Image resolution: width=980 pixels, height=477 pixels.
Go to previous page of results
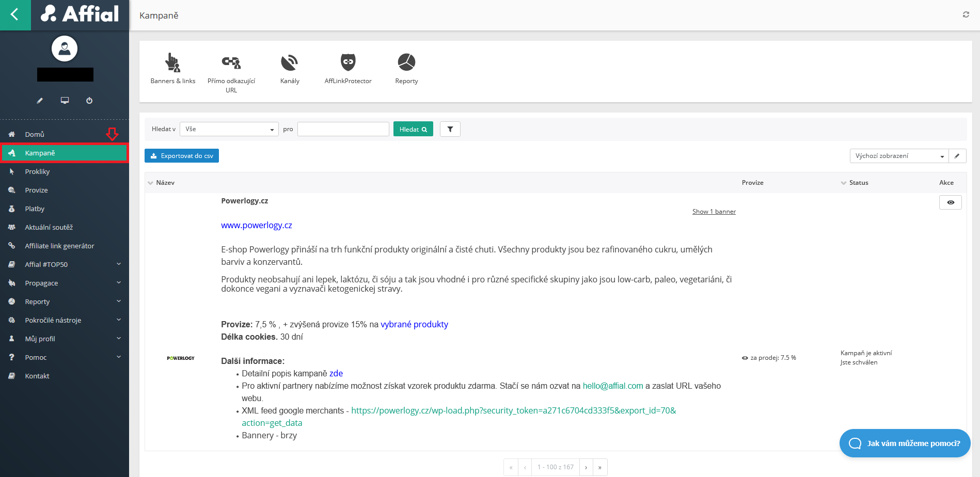pyautogui.click(x=525, y=467)
